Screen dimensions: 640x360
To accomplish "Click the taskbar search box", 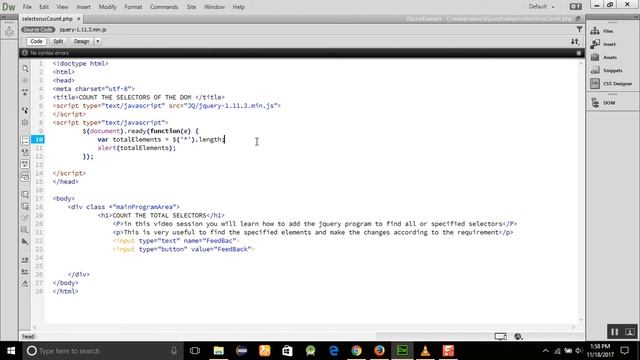I will click(102, 351).
